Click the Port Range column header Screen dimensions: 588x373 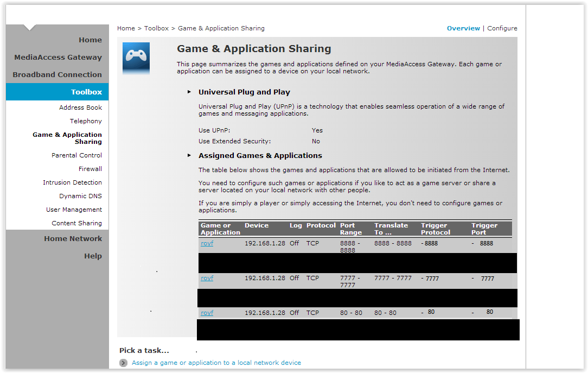click(x=351, y=229)
